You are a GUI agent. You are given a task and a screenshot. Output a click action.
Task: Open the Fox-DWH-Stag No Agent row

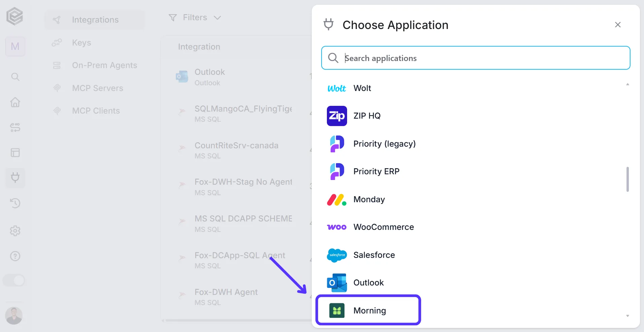(x=236, y=187)
